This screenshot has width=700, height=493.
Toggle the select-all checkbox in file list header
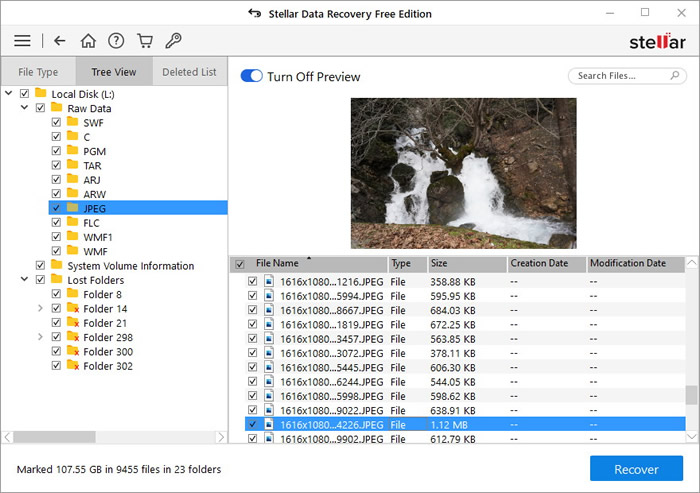pyautogui.click(x=239, y=264)
